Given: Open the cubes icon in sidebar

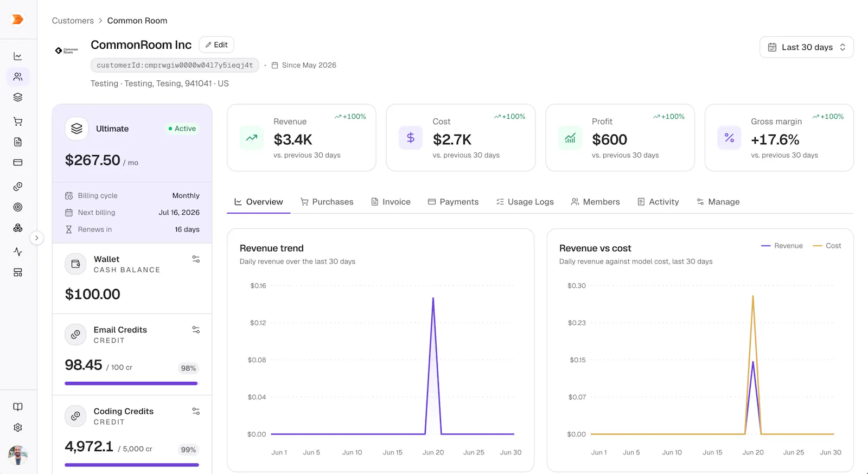Looking at the screenshot, I should coord(18,228).
